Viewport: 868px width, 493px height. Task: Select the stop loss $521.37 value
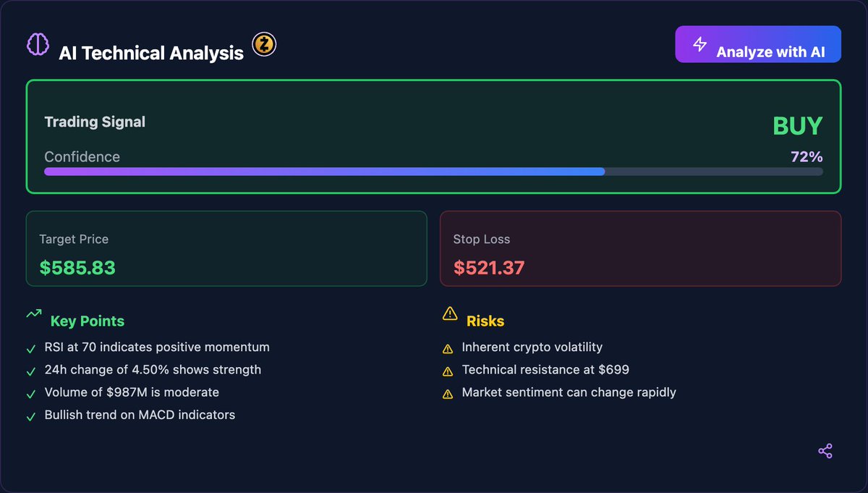[x=489, y=268]
